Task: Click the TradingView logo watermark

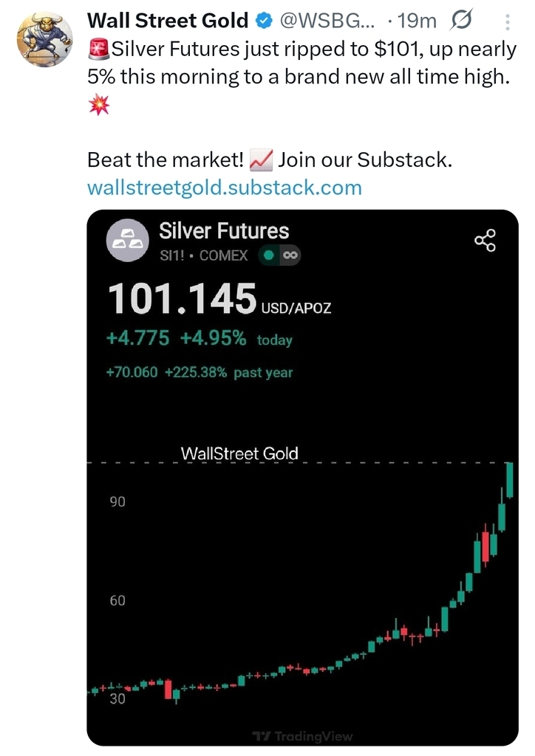Action: click(303, 735)
